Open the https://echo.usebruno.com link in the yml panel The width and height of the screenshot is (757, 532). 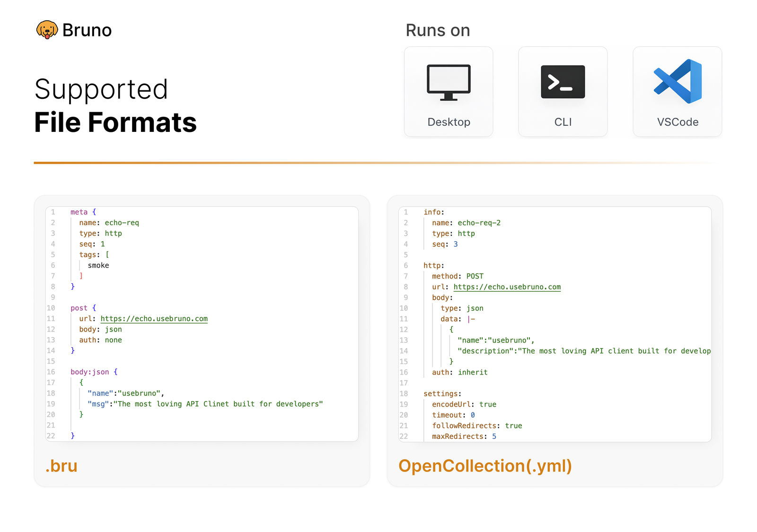click(507, 287)
